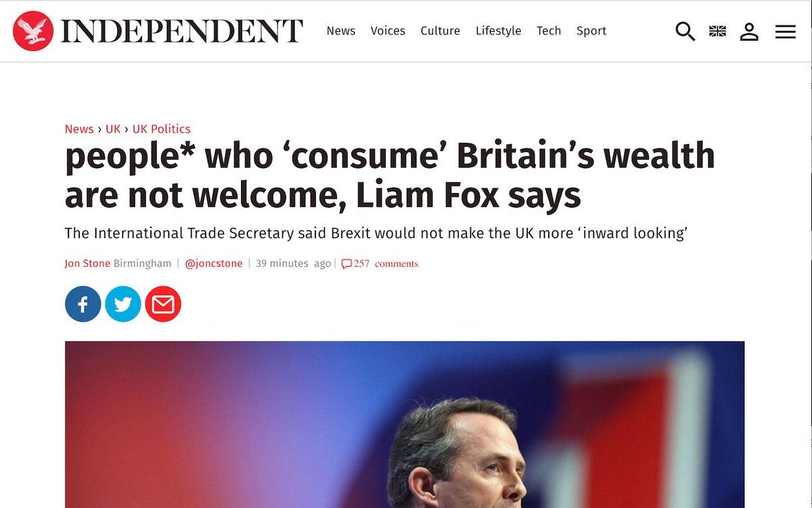Open the comments speech bubble icon
The width and height of the screenshot is (812, 508).
346,264
